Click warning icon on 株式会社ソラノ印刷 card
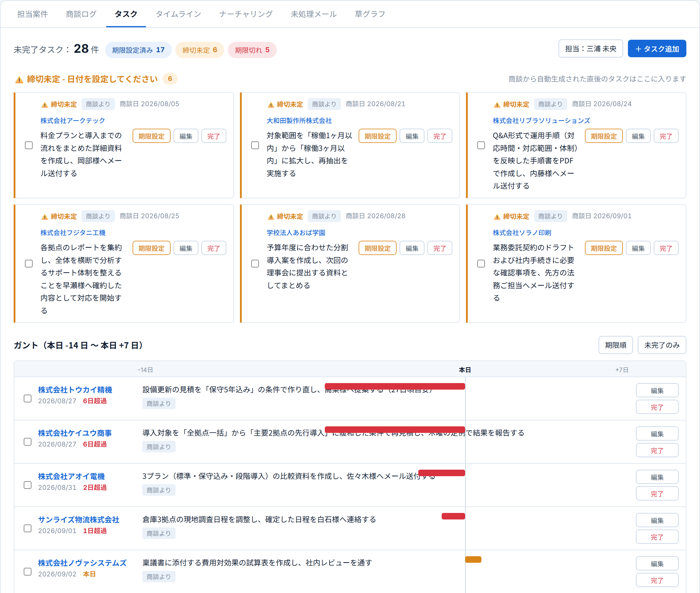The width and height of the screenshot is (700, 593). (497, 216)
